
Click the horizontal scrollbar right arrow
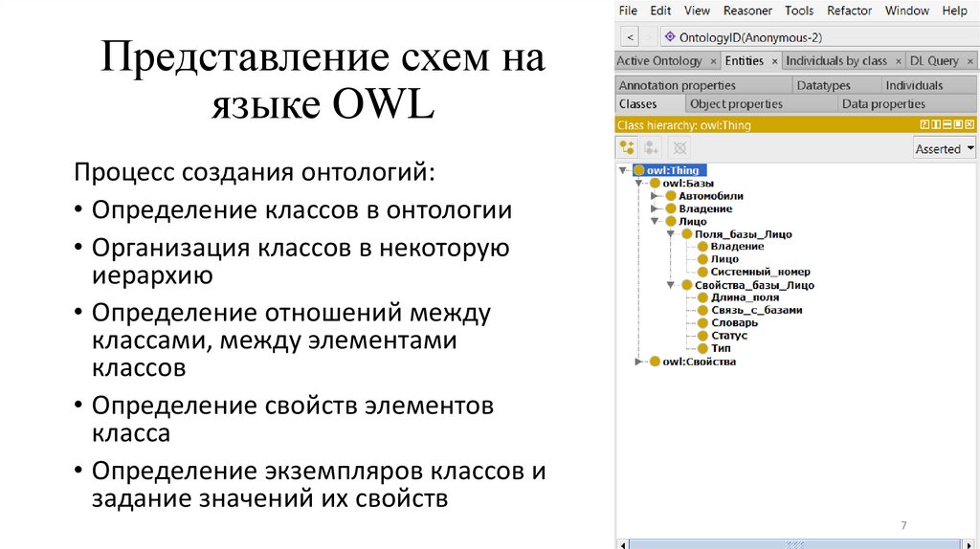point(969,544)
